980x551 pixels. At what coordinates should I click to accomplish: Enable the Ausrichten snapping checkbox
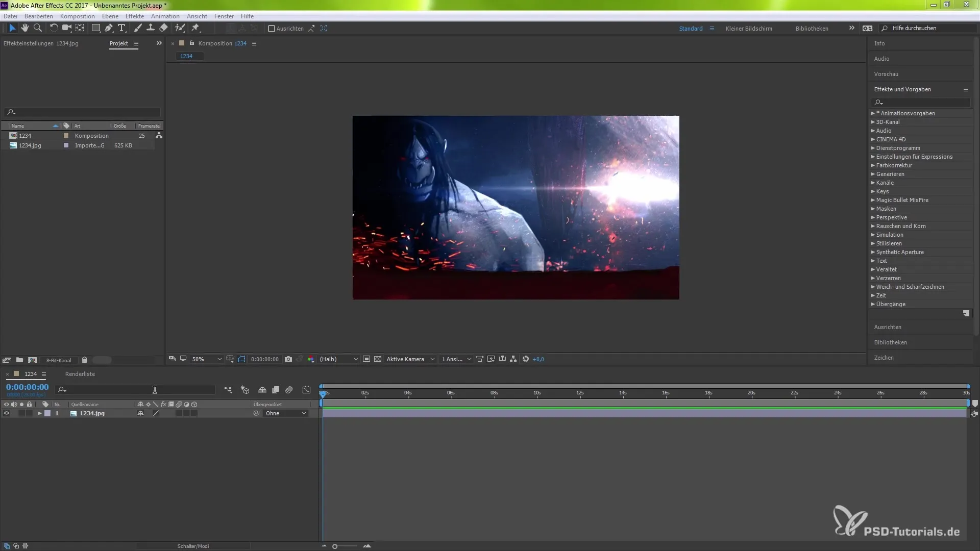(272, 29)
